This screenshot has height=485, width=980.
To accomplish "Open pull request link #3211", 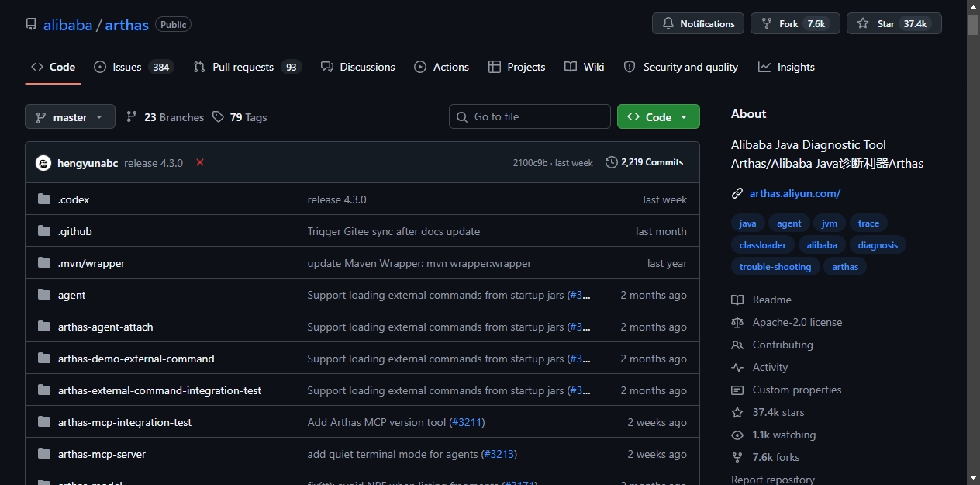I will click(x=468, y=422).
